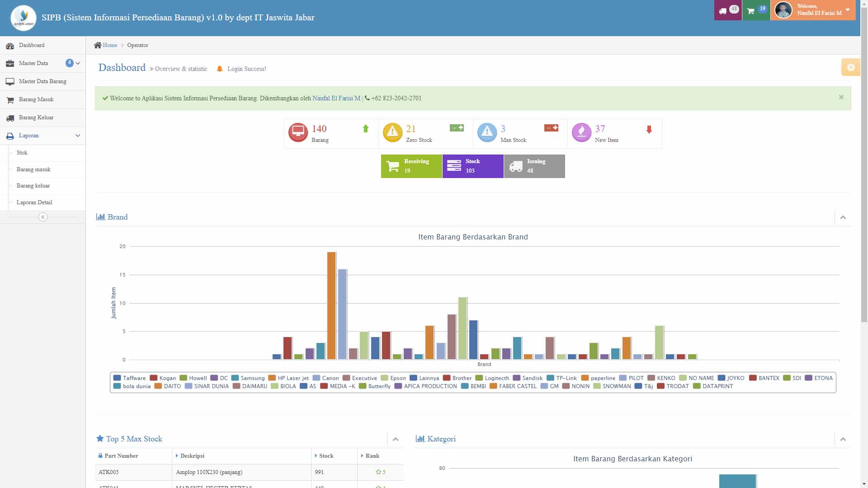Collapse sidebar using the double-arrow button
This screenshot has height=488, width=868.
click(x=43, y=217)
